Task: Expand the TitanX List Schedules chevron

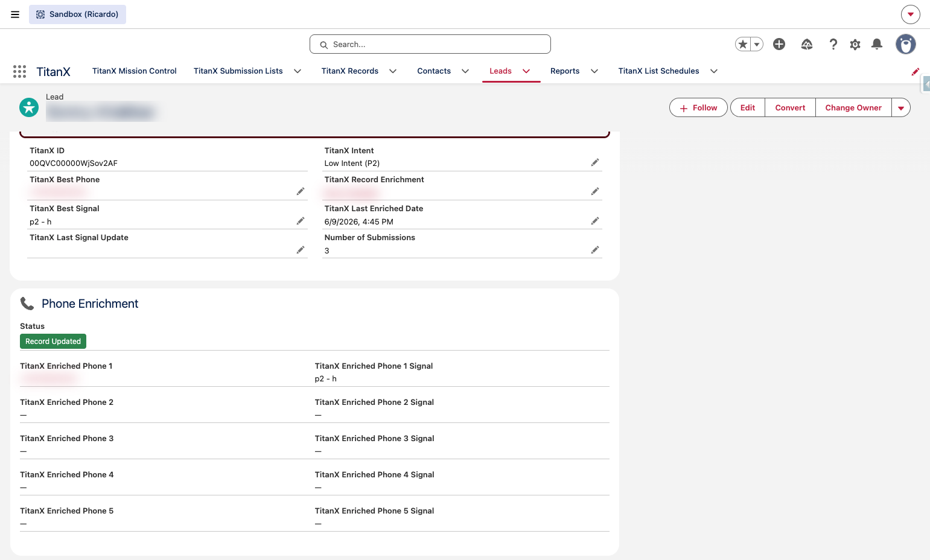Action: pyautogui.click(x=714, y=71)
